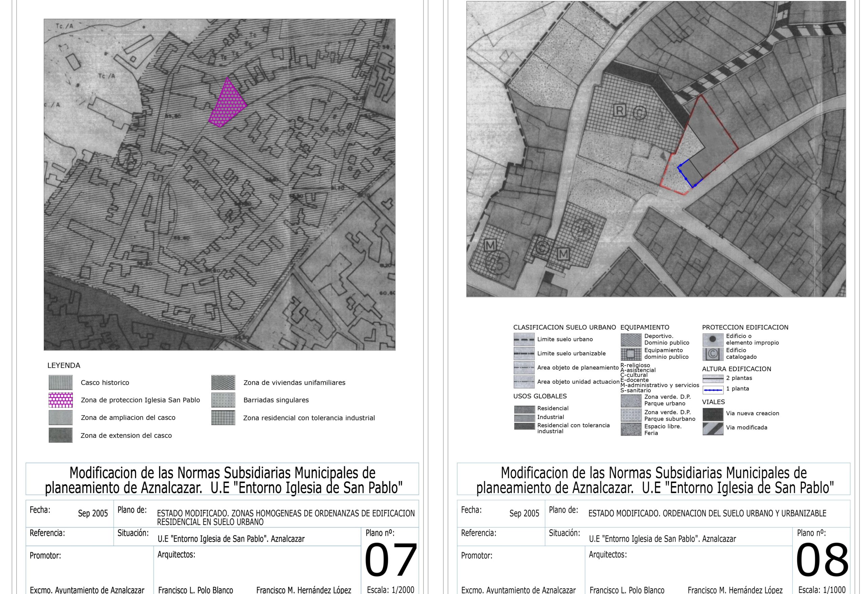Click the Edificio o elemento impropio dot symbol
This screenshot has height=594, width=868.
click(x=713, y=340)
